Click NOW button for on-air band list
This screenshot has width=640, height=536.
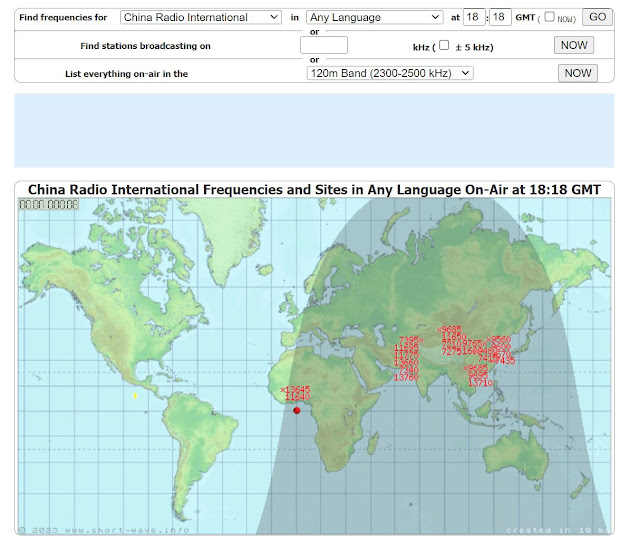tap(578, 73)
